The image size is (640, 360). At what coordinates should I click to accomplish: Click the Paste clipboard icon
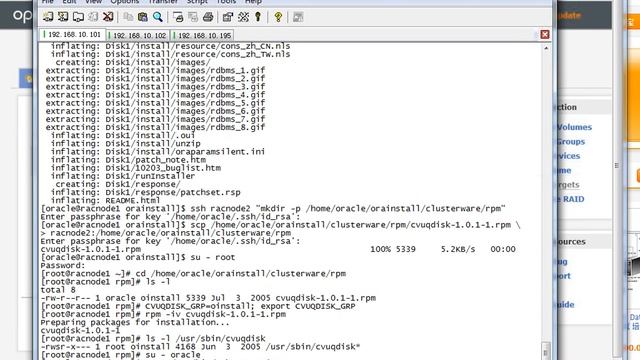coord(142,17)
